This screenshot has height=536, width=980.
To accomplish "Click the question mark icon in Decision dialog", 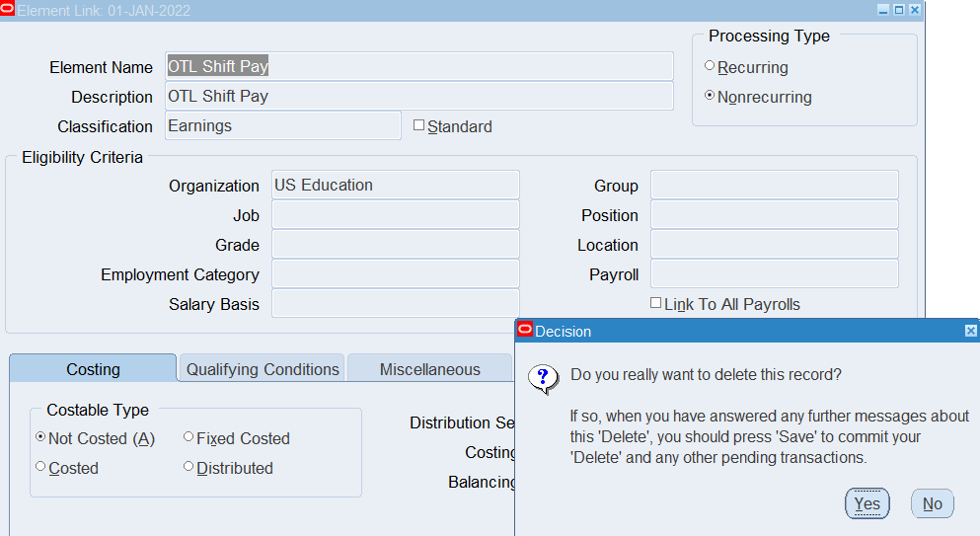I will pos(544,378).
